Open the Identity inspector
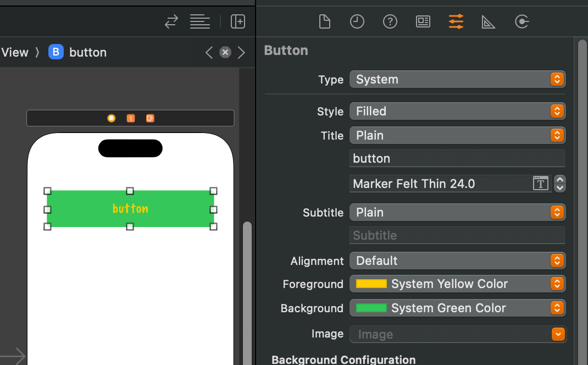This screenshot has width=588, height=365. click(423, 21)
